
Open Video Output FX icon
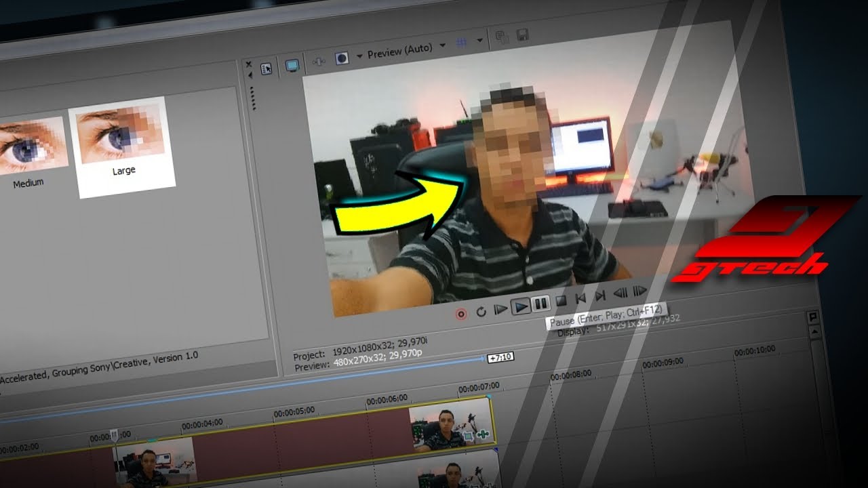(318, 62)
